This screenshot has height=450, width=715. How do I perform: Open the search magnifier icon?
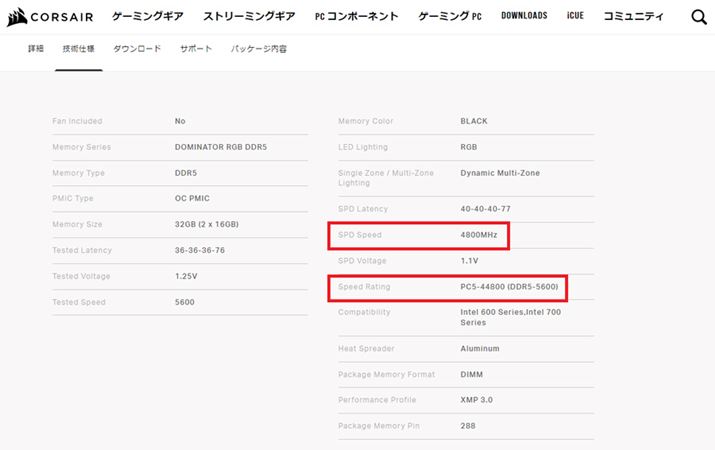[x=698, y=17]
